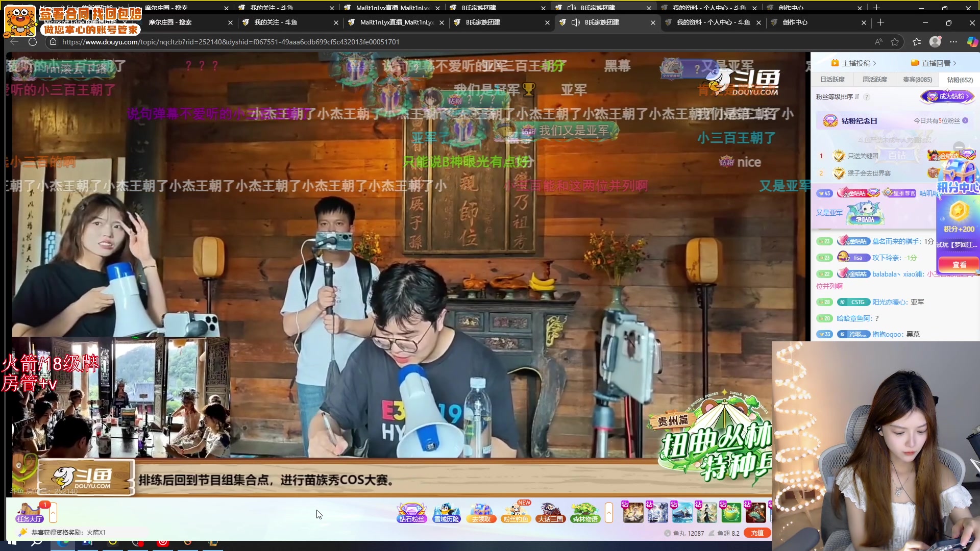
Task: Switch to the 周活跃度 tab
Action: [x=874, y=80]
